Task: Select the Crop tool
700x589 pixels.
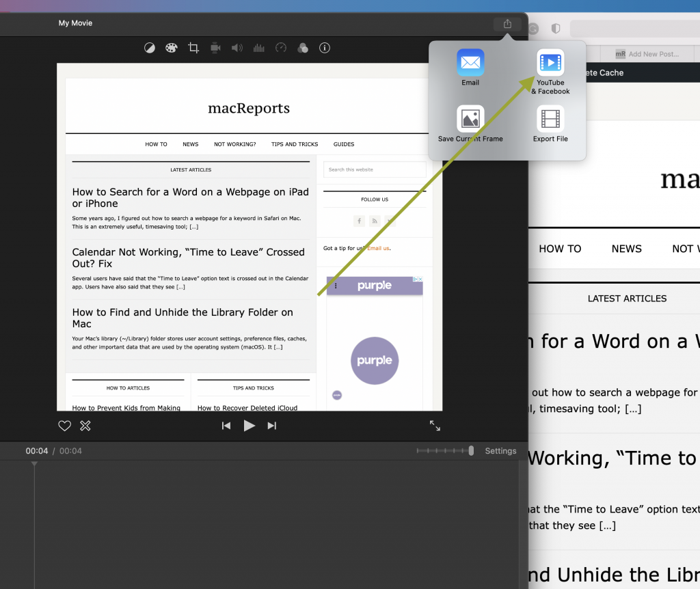Action: pos(193,48)
